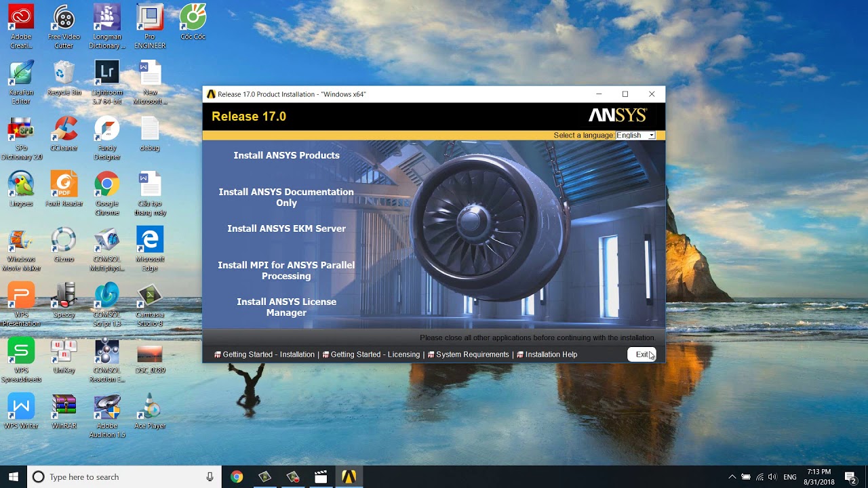The image size is (868, 488).
Task: Open Installation Help document
Action: click(547, 354)
